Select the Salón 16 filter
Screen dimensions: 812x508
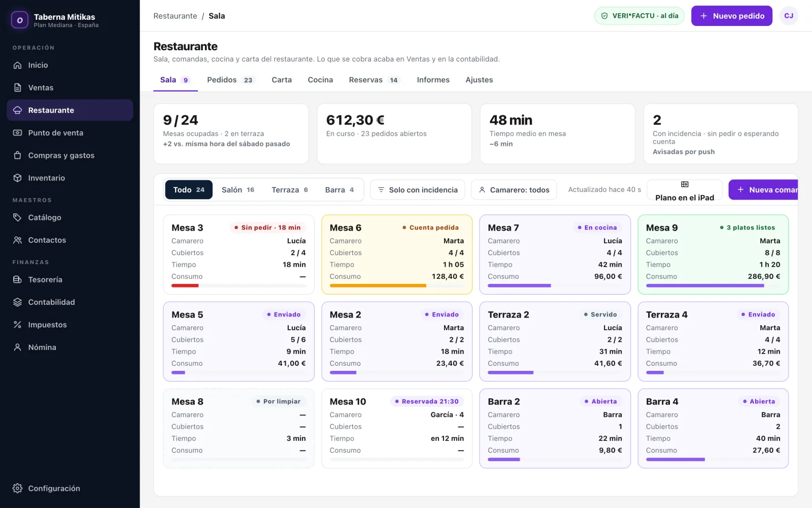[238, 189]
